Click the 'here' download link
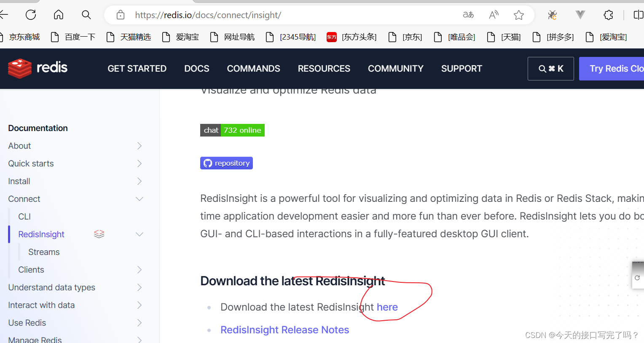Image resolution: width=644 pixels, height=343 pixels. [x=387, y=307]
